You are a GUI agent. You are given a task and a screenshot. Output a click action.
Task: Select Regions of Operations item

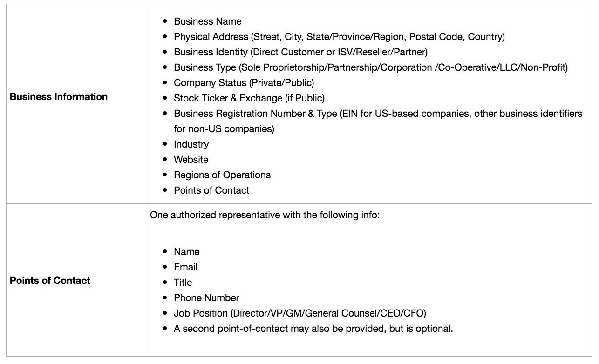[222, 175]
